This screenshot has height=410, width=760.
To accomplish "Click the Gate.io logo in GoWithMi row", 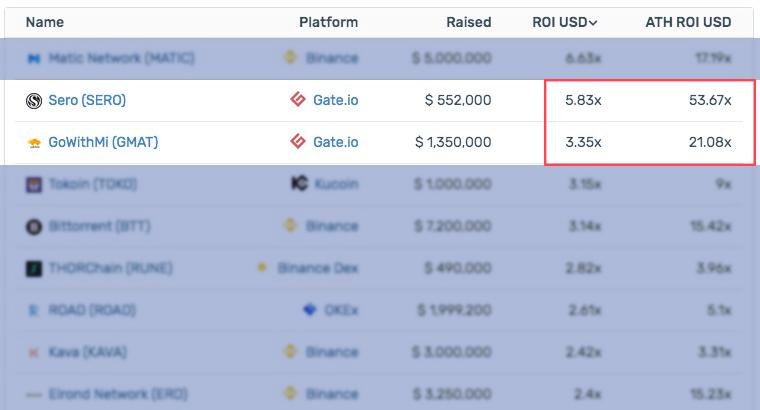I will pyautogui.click(x=298, y=142).
